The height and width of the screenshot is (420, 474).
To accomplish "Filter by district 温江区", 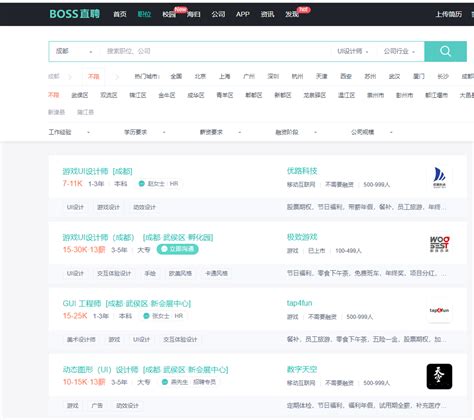I will click(x=346, y=95).
